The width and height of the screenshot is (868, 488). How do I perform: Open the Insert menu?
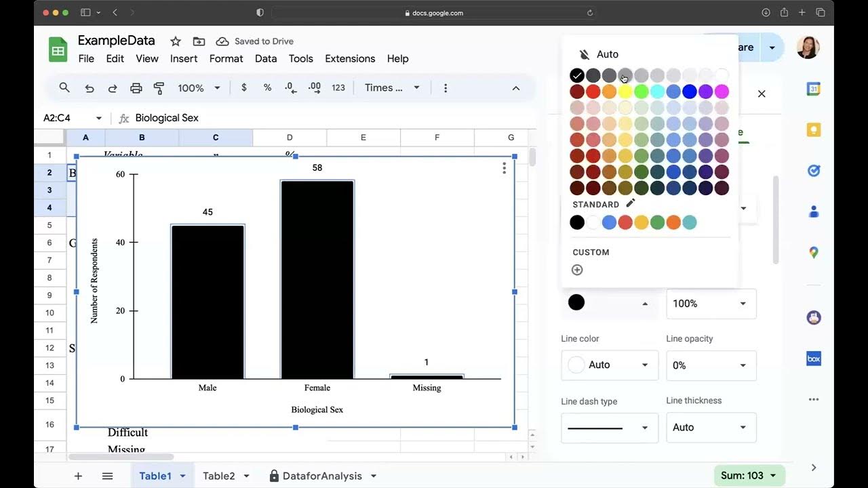pos(184,59)
